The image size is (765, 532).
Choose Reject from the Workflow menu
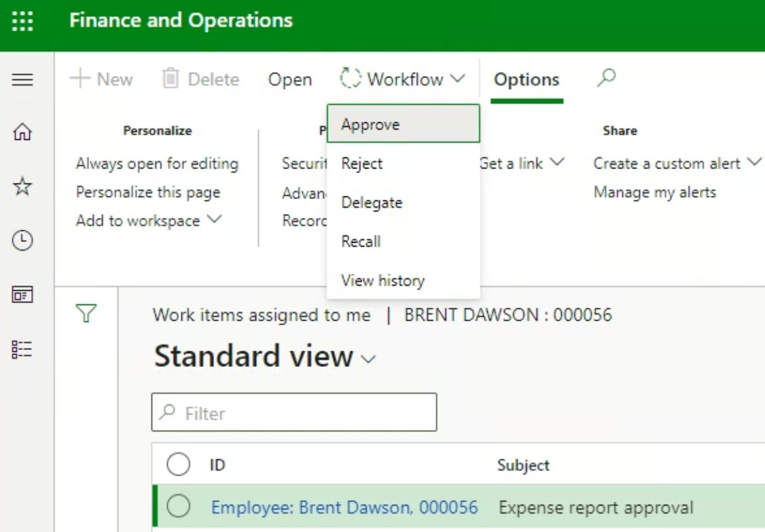[x=362, y=164]
